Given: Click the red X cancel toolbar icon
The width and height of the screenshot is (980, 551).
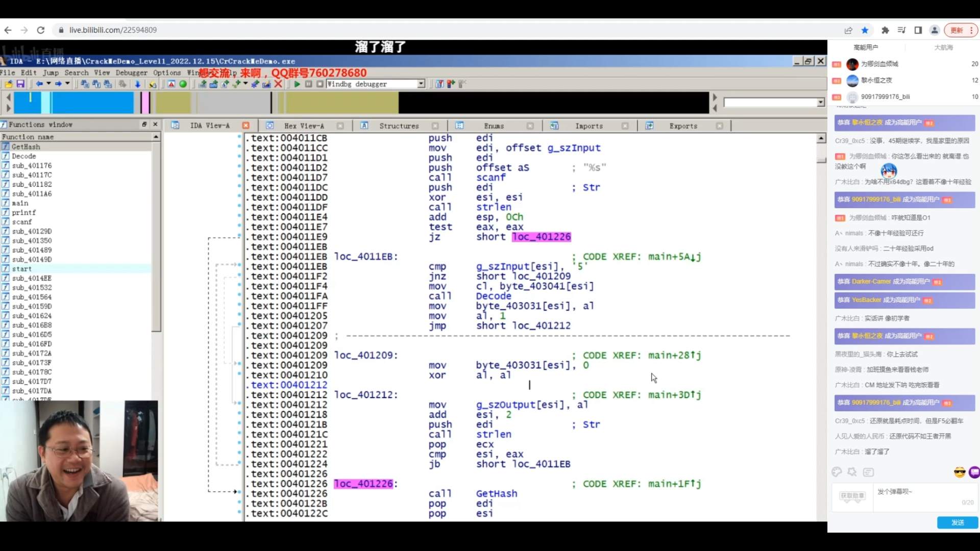Looking at the screenshot, I should pos(278,84).
